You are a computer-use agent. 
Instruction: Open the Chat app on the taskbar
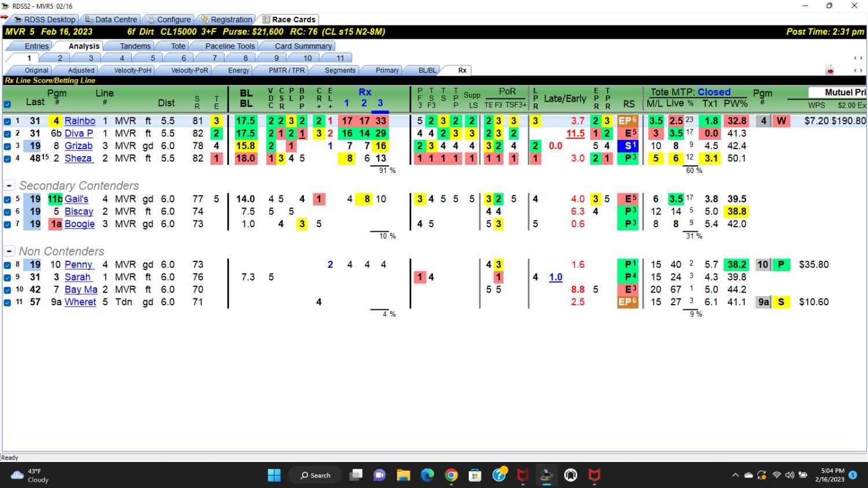[x=380, y=475]
